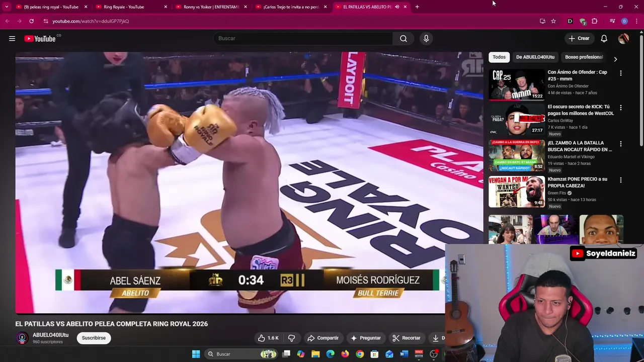Open Task View from the taskbar

click(x=286, y=354)
